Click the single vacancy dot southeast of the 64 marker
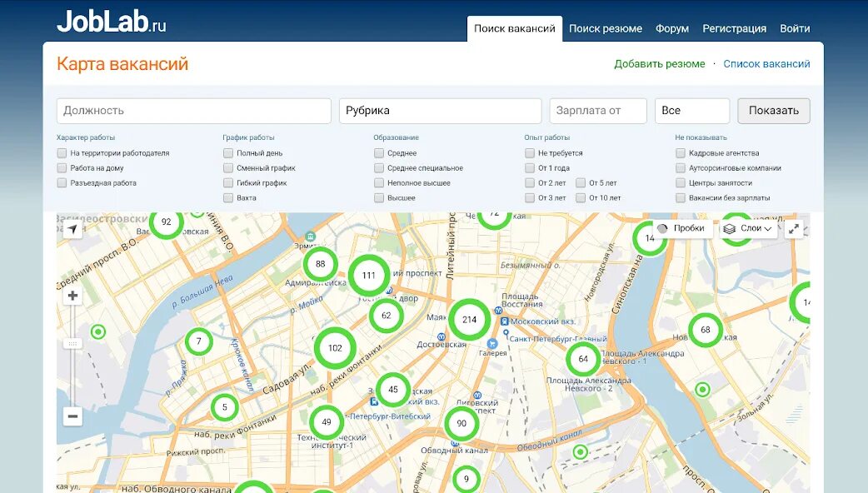 pyautogui.click(x=702, y=390)
